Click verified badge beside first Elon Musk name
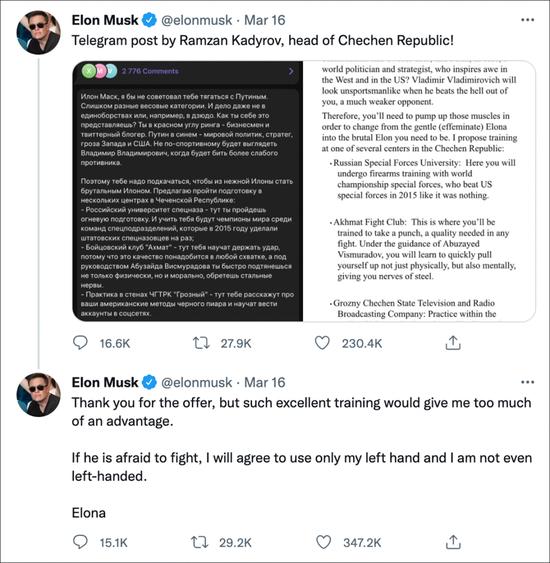This screenshot has height=563, width=550. click(x=149, y=20)
